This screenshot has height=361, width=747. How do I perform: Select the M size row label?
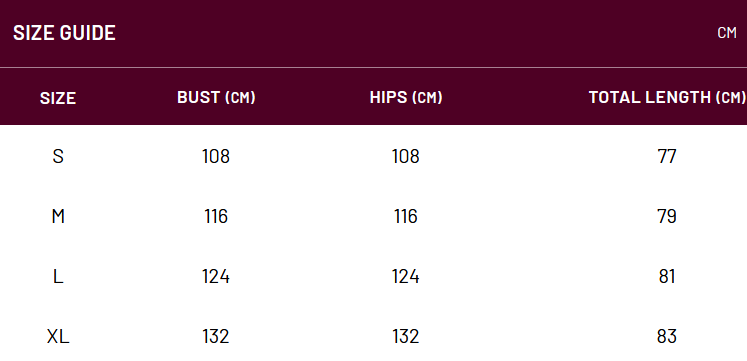58,216
